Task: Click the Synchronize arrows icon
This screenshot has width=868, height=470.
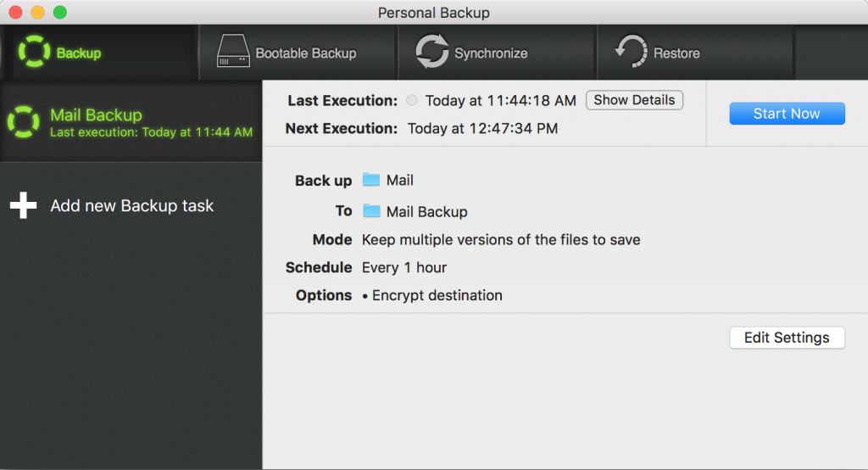Action: (431, 51)
